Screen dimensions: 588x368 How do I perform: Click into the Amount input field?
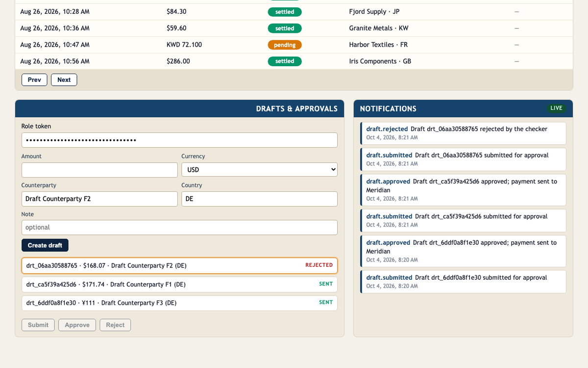[99, 170]
